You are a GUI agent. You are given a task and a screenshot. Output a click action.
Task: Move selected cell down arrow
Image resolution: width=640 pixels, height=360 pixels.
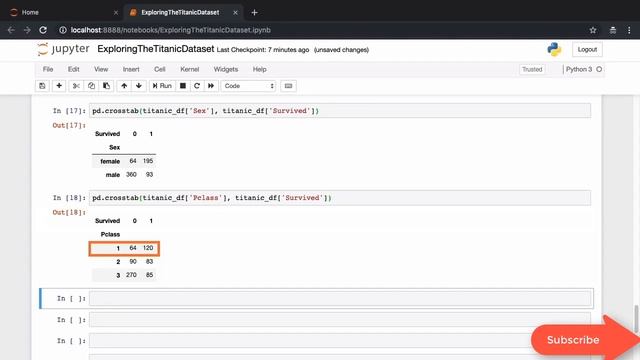tap(139, 86)
